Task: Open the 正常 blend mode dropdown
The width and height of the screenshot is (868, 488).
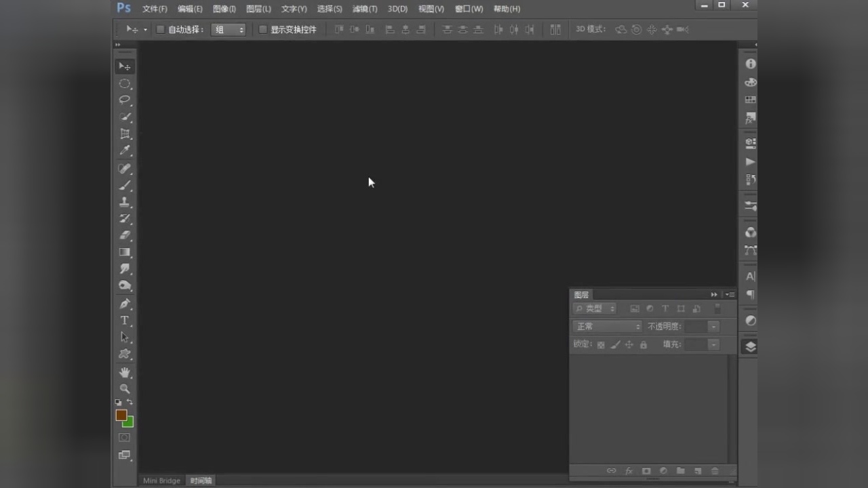Action: pos(607,327)
